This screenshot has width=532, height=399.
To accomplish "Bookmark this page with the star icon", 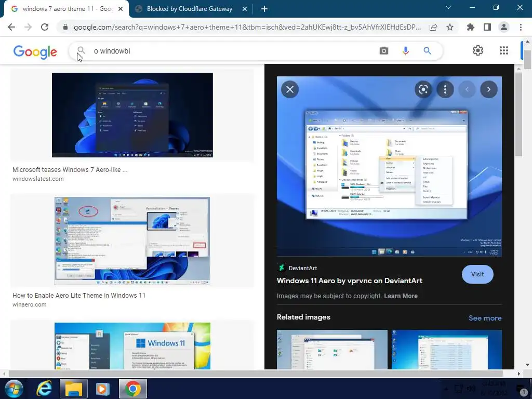I will [x=450, y=27].
